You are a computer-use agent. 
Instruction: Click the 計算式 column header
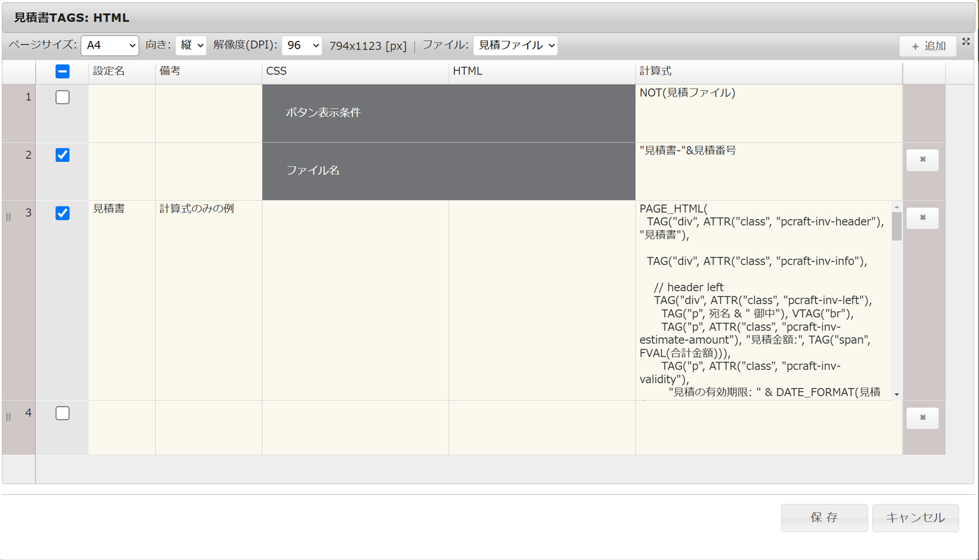(x=769, y=72)
